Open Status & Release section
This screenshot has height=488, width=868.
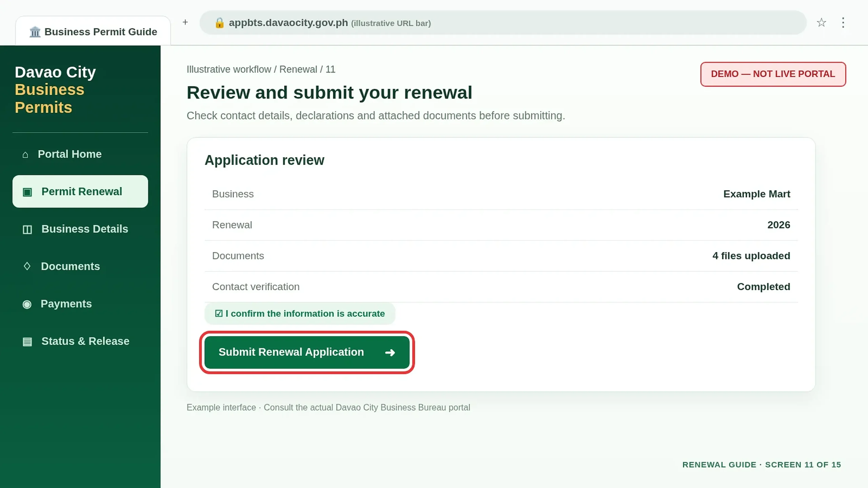(x=80, y=341)
